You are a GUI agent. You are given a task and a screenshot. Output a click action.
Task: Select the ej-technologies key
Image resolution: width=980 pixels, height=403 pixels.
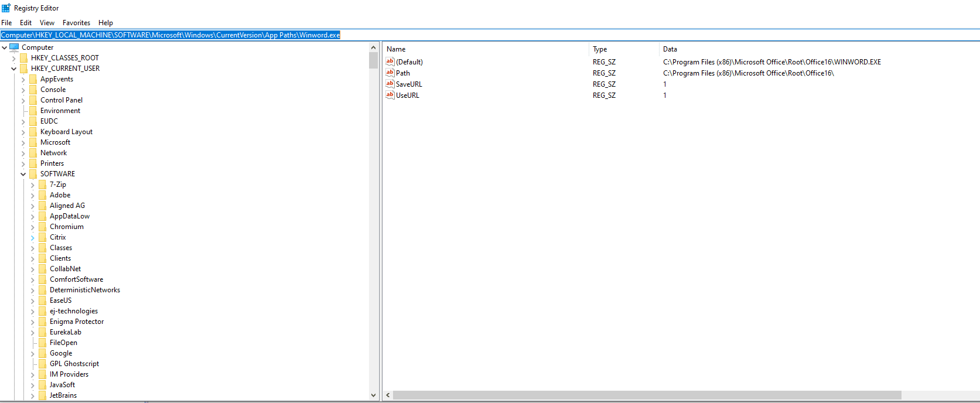(74, 311)
